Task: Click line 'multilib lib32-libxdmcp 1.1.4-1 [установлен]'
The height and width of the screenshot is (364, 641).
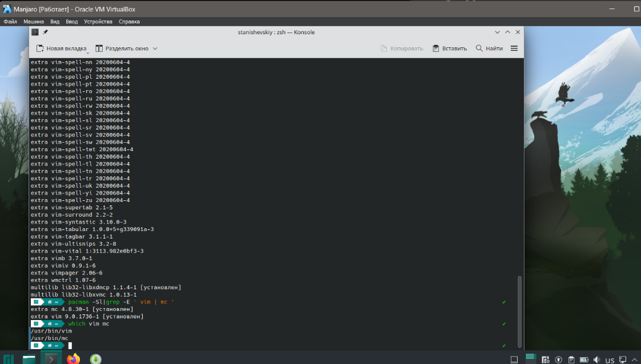Action: click(106, 288)
